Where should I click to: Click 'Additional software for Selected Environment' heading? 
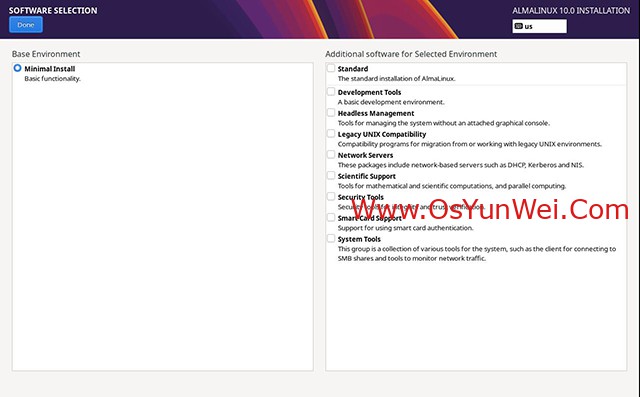point(411,54)
